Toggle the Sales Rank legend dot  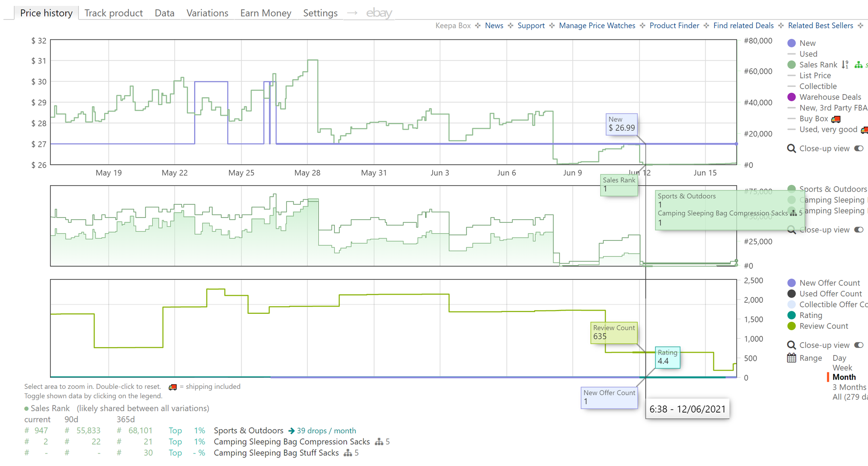pos(791,64)
